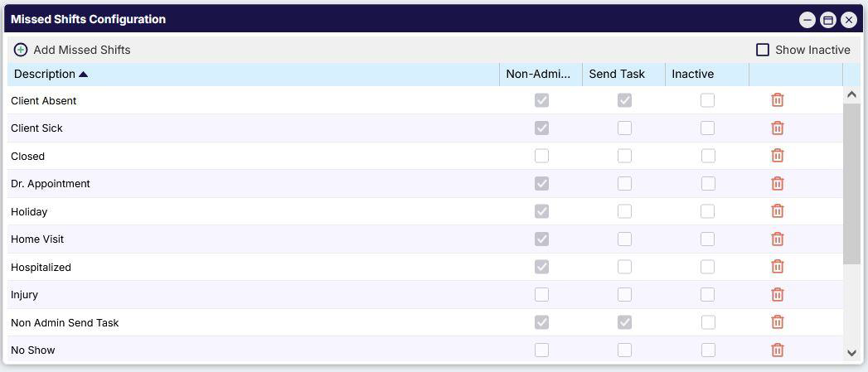Screen dimensions: 868x372
Task: Select the Dr. Appointment description
Action: coord(51,184)
